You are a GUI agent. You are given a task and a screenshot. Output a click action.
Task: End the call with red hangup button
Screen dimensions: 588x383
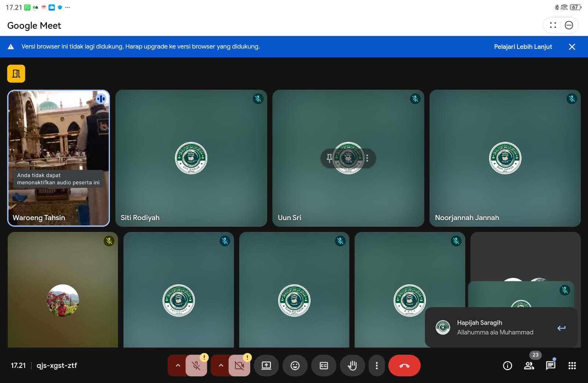[404, 365]
